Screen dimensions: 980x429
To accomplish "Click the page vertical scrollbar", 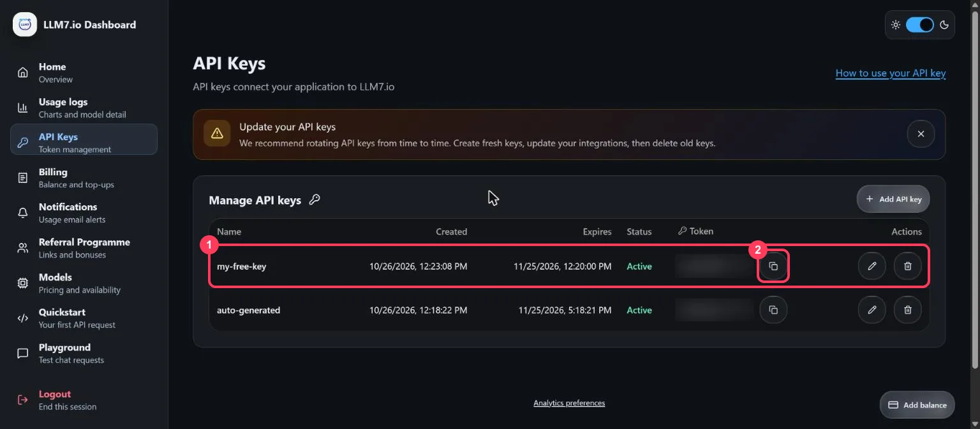I will (974, 189).
